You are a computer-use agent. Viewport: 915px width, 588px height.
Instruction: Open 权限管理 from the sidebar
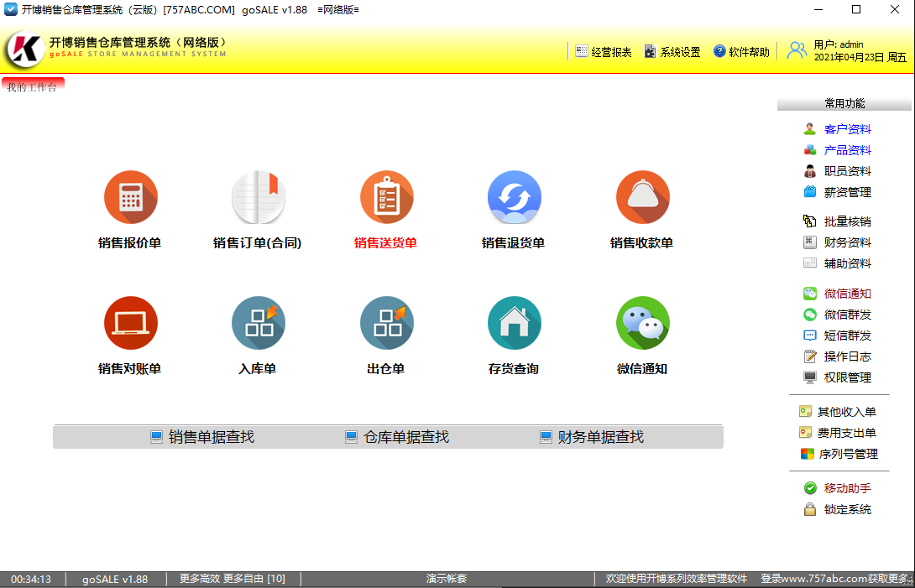(847, 377)
